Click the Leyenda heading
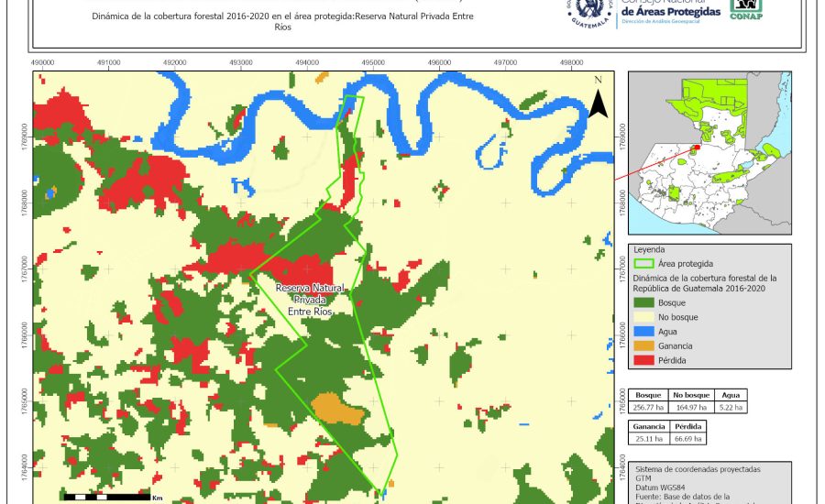 (648, 249)
